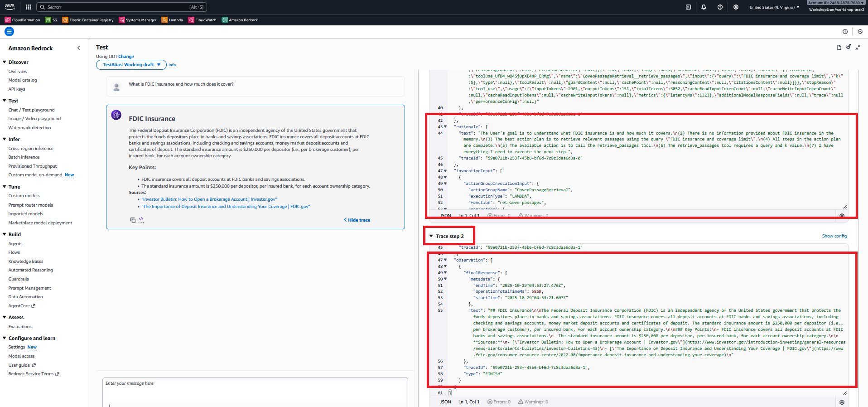Collapse the Test panel with the shrink arrows icon

(858, 47)
